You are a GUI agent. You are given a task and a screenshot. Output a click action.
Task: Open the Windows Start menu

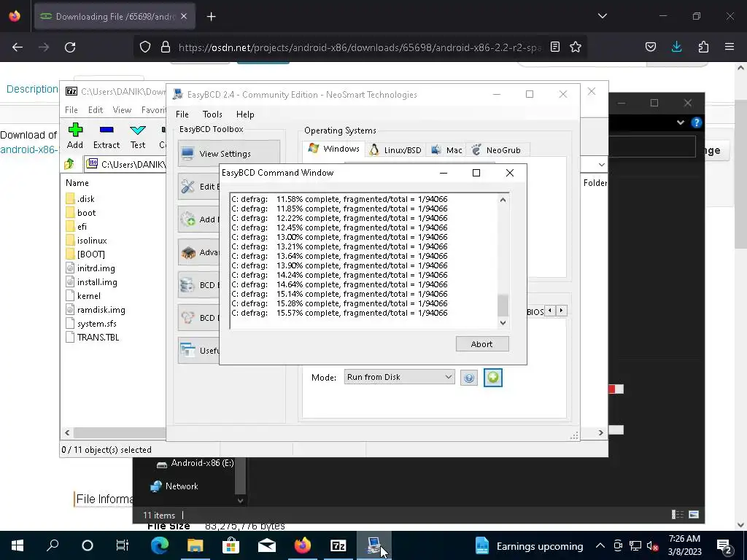pyautogui.click(x=18, y=545)
